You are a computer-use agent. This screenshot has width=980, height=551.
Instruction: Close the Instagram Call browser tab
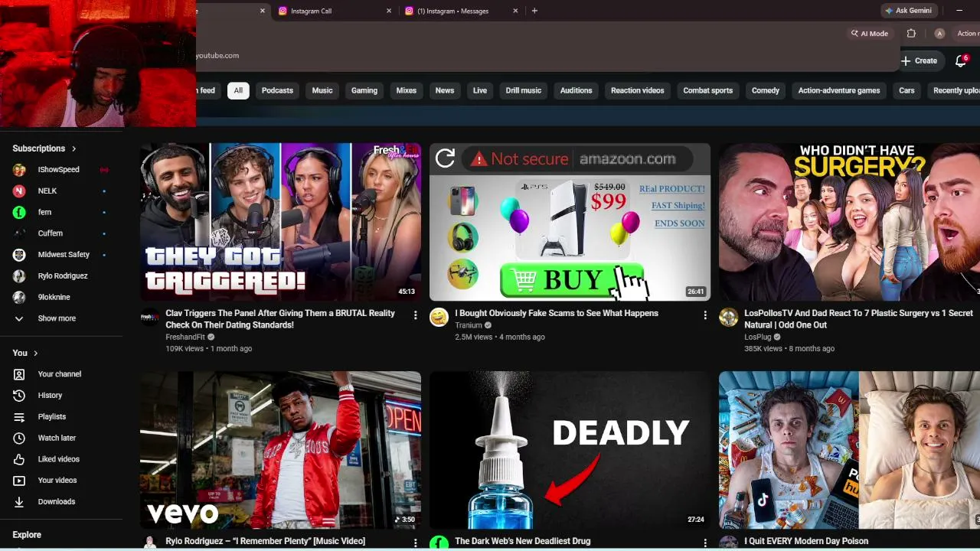pos(389,11)
